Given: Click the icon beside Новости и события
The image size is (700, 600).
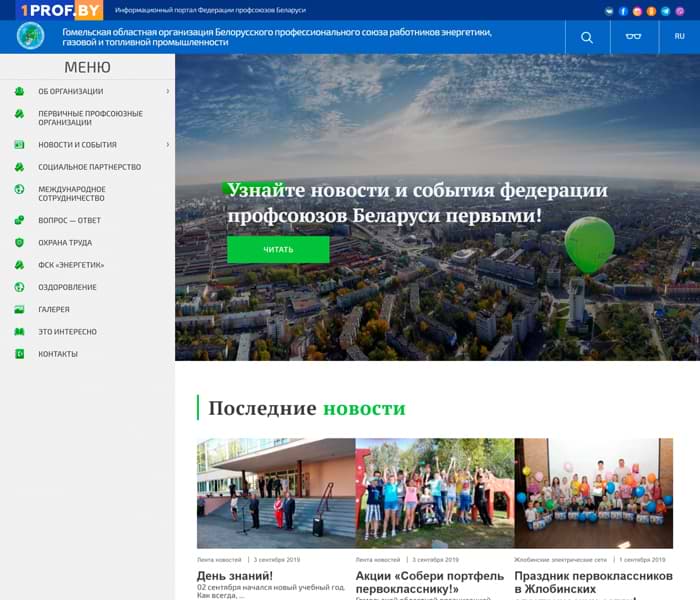Looking at the screenshot, I should point(19,145).
